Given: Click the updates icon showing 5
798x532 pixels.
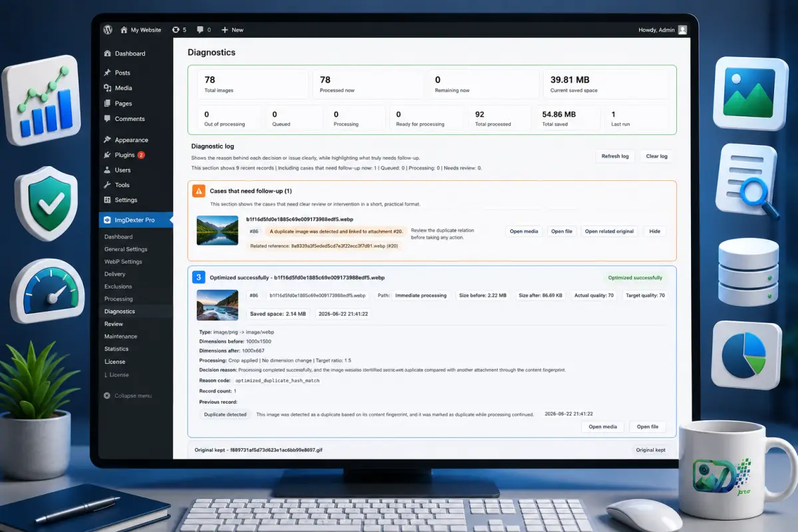Looking at the screenshot, I should 176,30.
